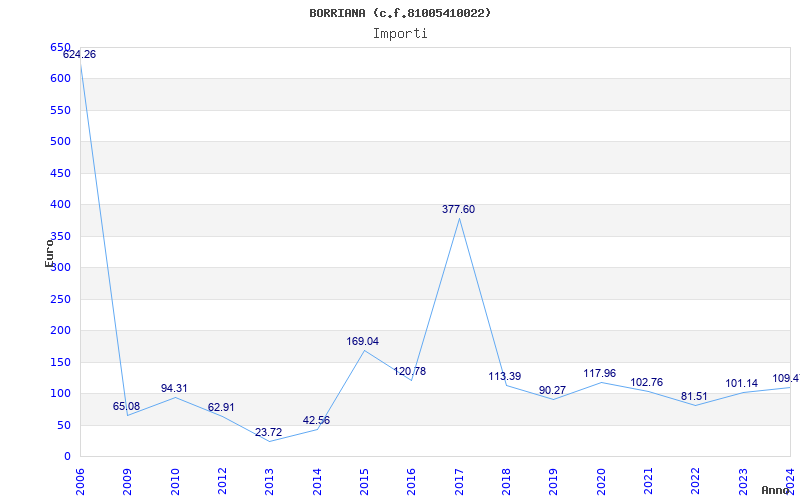
Task: Select the 200 y-axis tick label
Action: [60, 331]
